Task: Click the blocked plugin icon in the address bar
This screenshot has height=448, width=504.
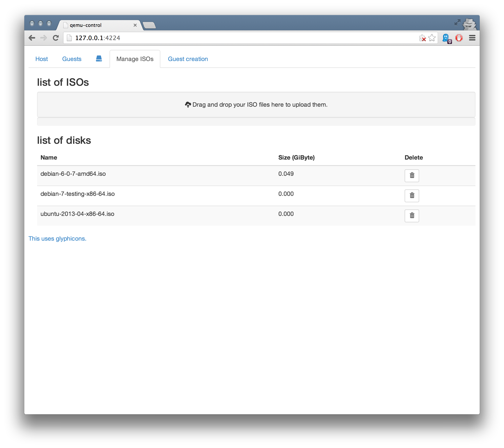Action: tap(422, 38)
